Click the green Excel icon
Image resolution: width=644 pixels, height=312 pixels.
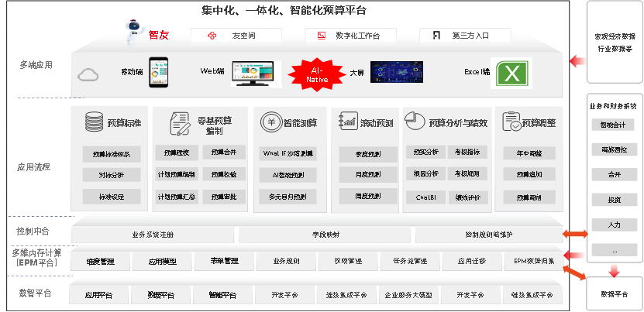(512, 73)
